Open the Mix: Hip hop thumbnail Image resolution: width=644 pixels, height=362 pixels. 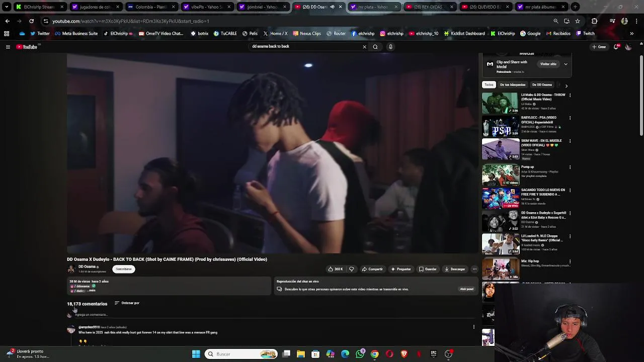(x=500, y=269)
